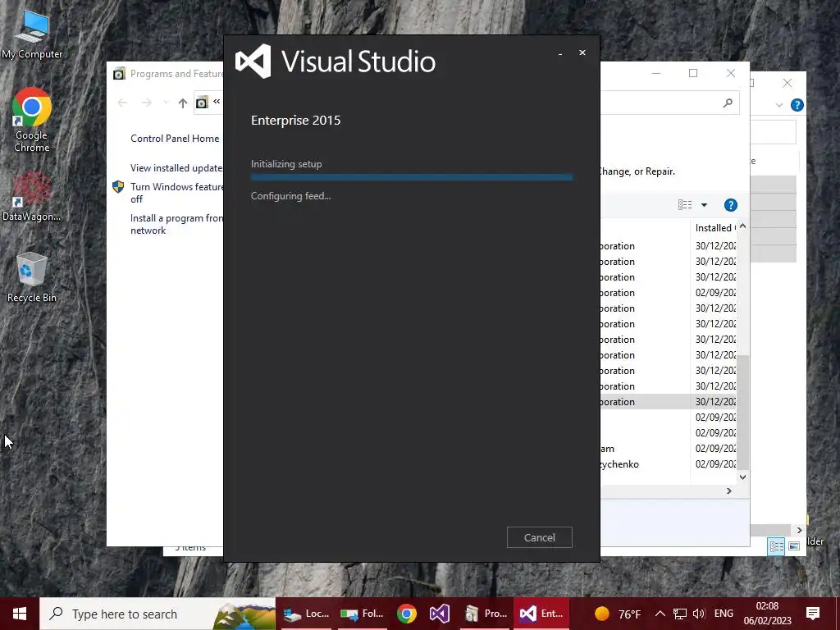Click the programs list scroll up arrow
This screenshot has height=630, width=840.
tap(742, 226)
